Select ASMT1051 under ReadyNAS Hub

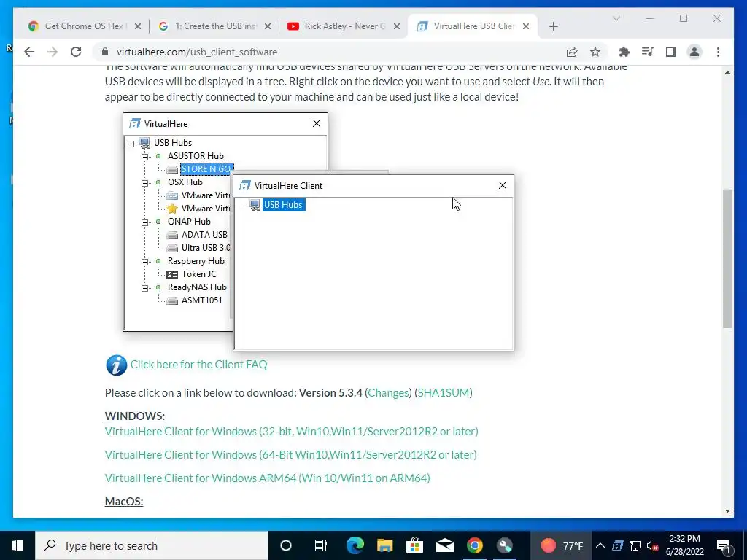(201, 300)
